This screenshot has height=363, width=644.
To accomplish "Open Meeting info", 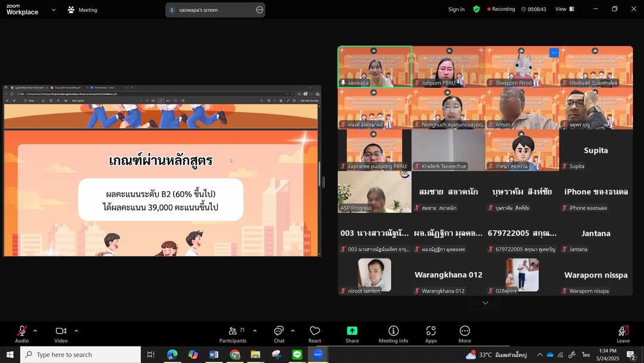I will (393, 334).
